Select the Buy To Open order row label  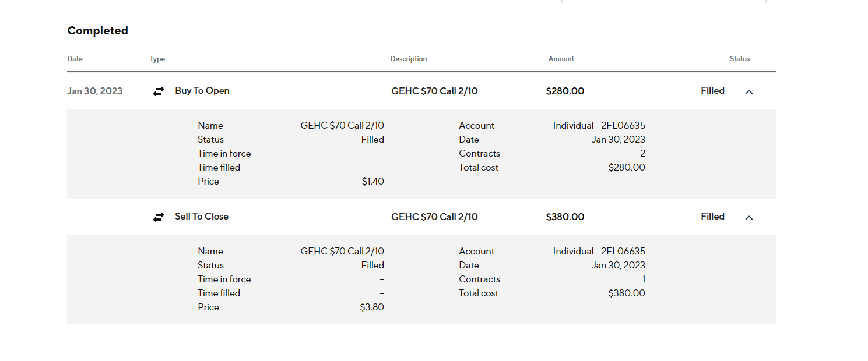(x=202, y=91)
